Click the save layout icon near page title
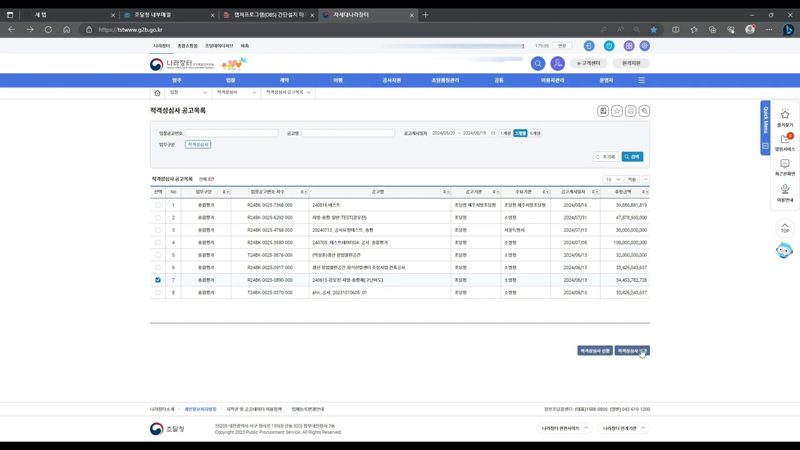The image size is (800, 450). (603, 111)
